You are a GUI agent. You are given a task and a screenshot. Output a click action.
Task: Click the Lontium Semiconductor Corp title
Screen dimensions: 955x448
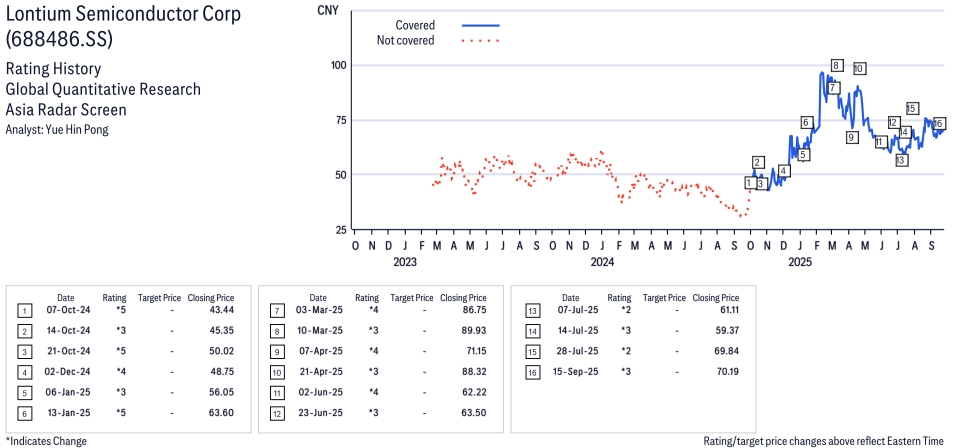click(123, 14)
